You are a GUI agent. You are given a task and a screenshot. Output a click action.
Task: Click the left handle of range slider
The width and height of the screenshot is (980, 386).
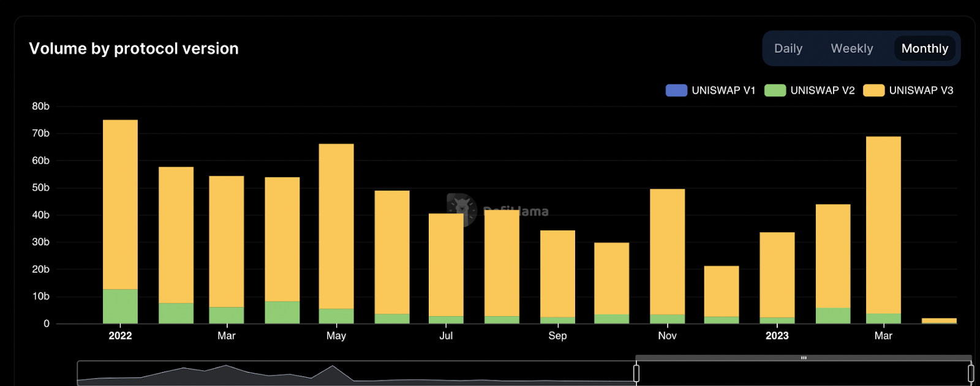(x=636, y=373)
